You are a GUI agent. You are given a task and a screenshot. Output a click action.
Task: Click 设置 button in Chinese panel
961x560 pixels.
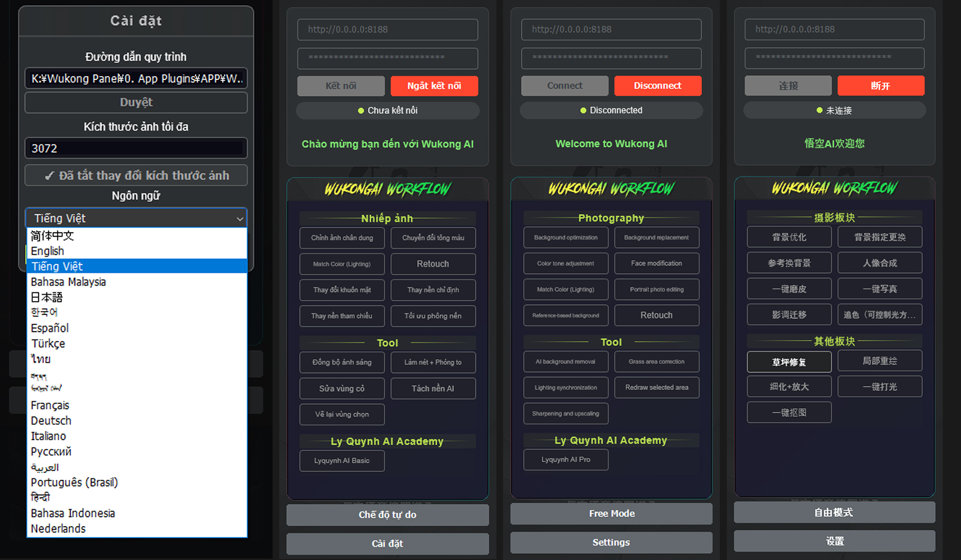[834, 541]
